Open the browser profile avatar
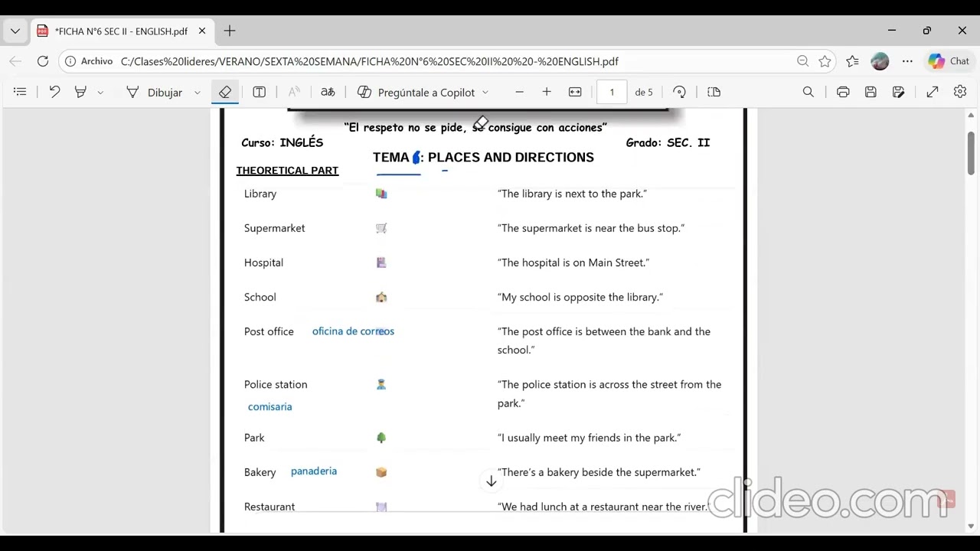The image size is (980, 551). pyautogui.click(x=880, y=61)
